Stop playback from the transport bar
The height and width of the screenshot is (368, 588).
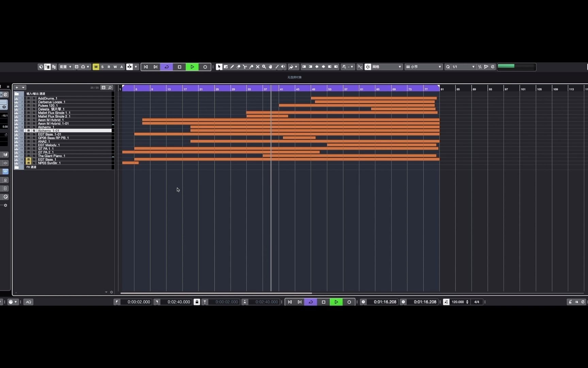[324, 302]
